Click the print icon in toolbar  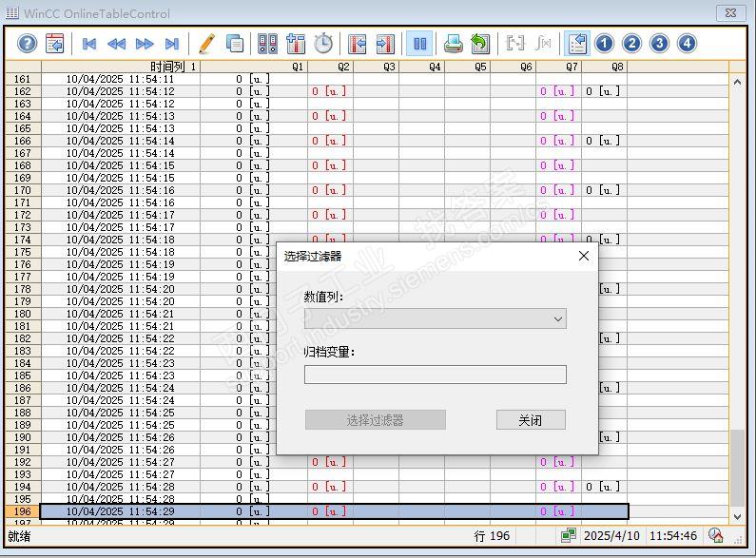(454, 44)
